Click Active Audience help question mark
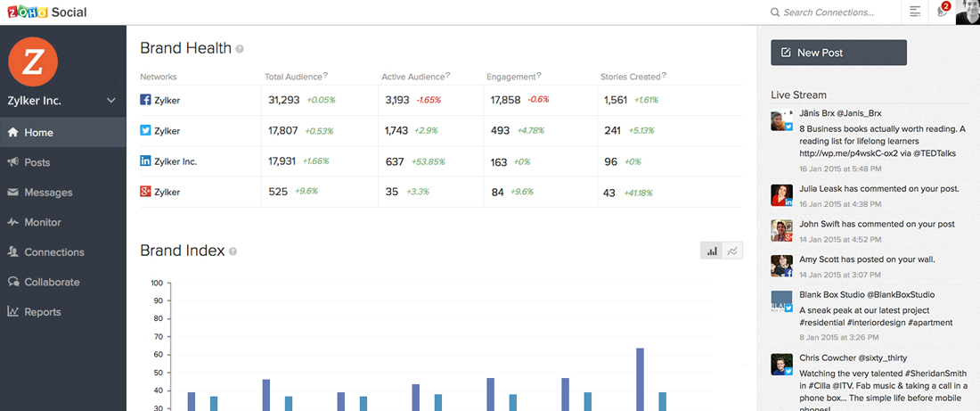 point(448,75)
